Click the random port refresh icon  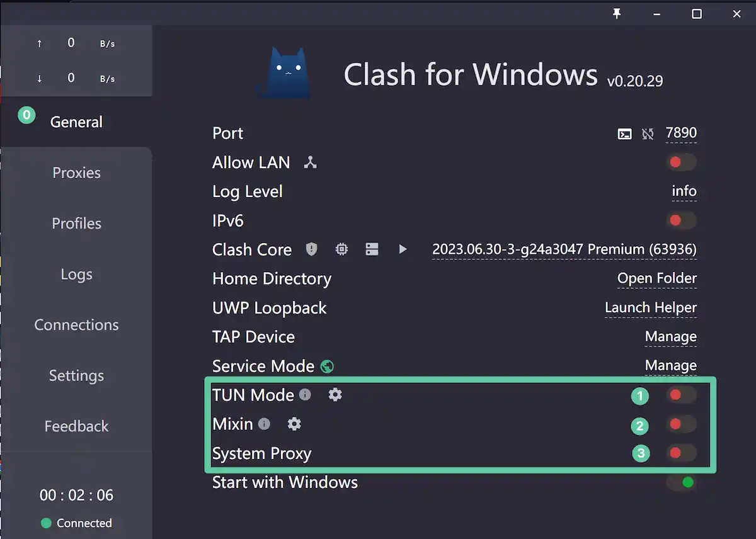pyautogui.click(x=648, y=133)
